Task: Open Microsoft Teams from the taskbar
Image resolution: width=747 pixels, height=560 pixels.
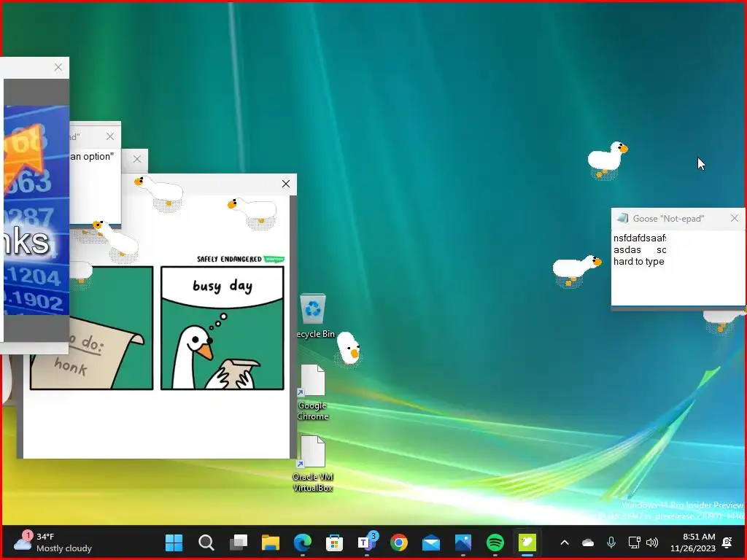Action: click(x=367, y=542)
